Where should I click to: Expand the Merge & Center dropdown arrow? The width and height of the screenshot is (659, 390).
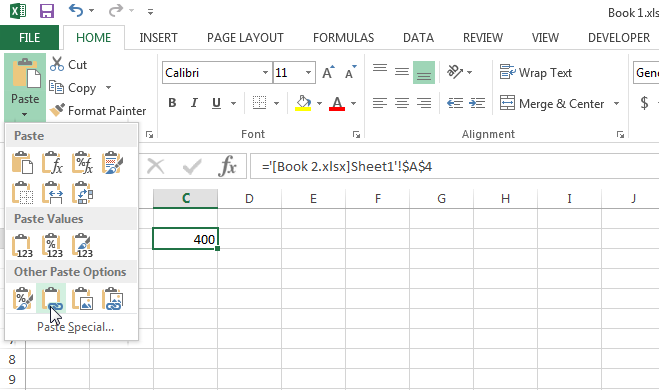tap(617, 103)
